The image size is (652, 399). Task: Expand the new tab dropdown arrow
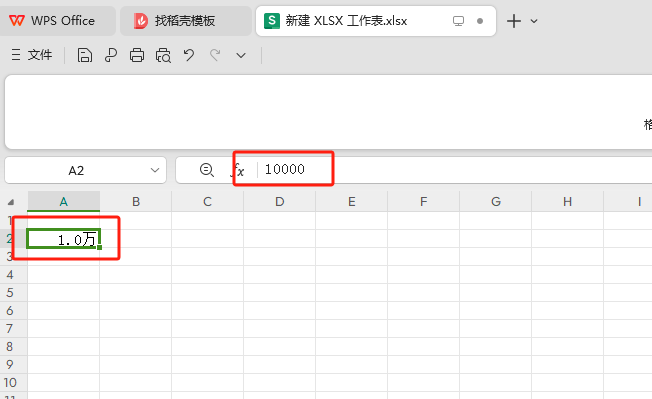coord(534,21)
